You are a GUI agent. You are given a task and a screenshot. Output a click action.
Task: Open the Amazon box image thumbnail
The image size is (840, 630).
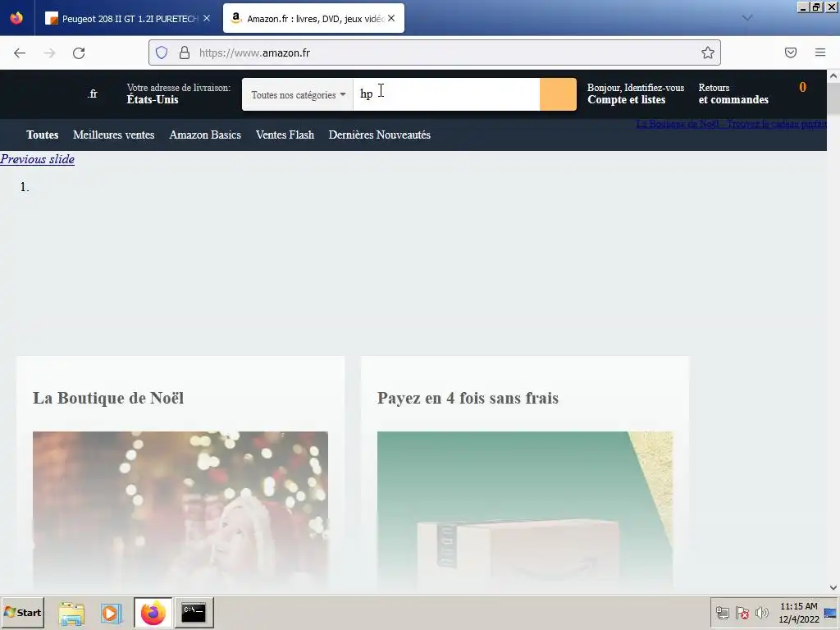coord(525,510)
